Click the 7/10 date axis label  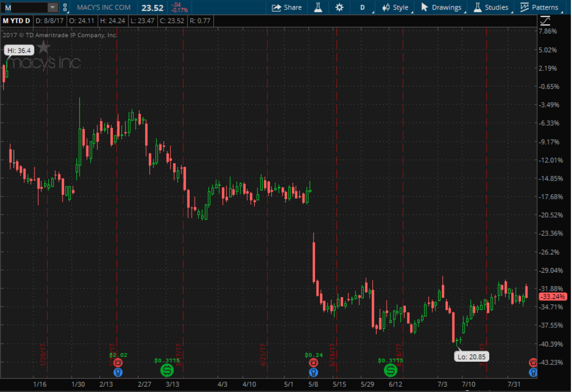click(469, 385)
